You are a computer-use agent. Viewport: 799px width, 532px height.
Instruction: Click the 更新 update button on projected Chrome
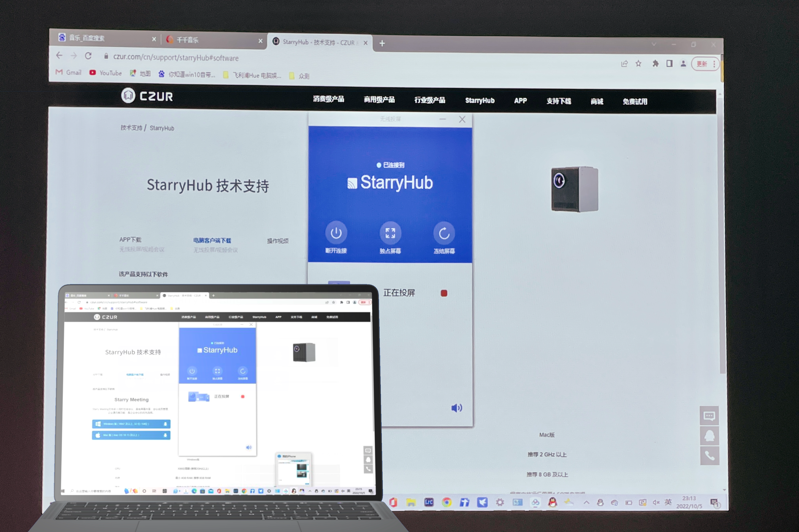point(701,64)
